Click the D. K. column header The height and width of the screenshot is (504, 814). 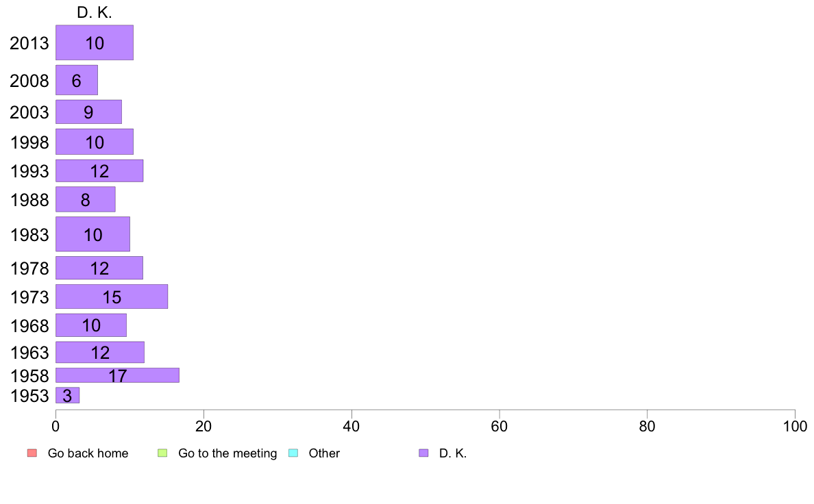pos(95,12)
